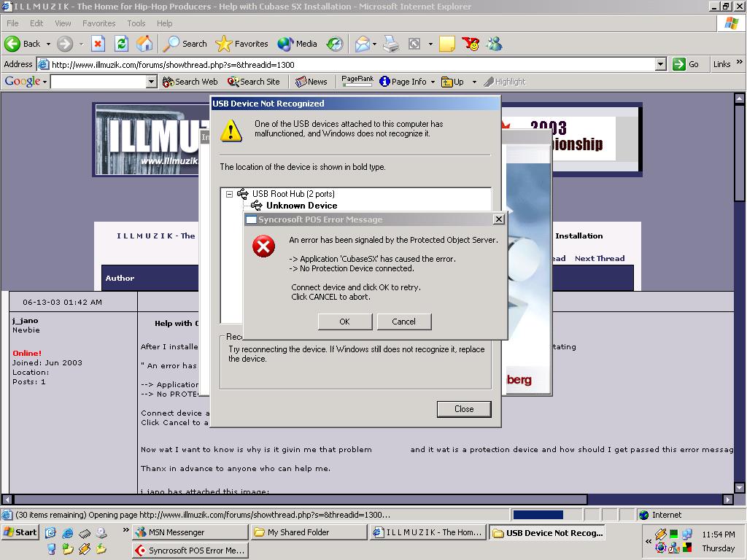Image resolution: width=747 pixels, height=560 pixels.
Task: Select Unknown Device in the USB tree
Action: pyautogui.click(x=301, y=206)
